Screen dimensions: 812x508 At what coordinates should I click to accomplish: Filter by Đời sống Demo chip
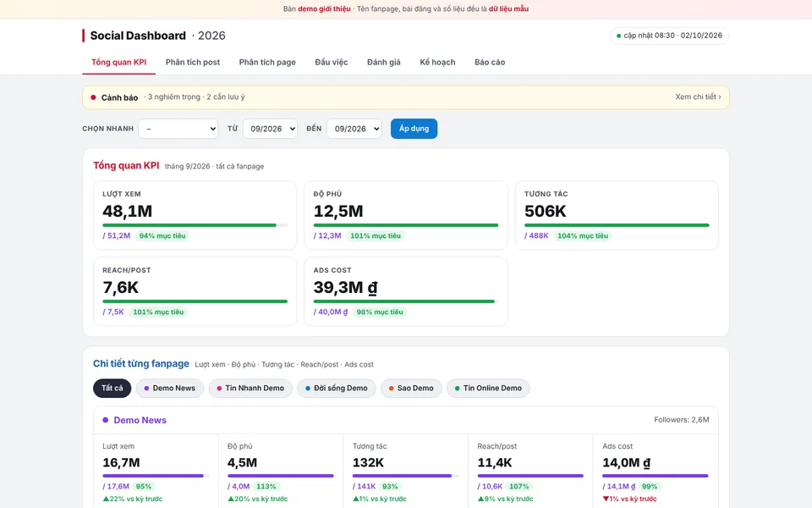tap(336, 389)
